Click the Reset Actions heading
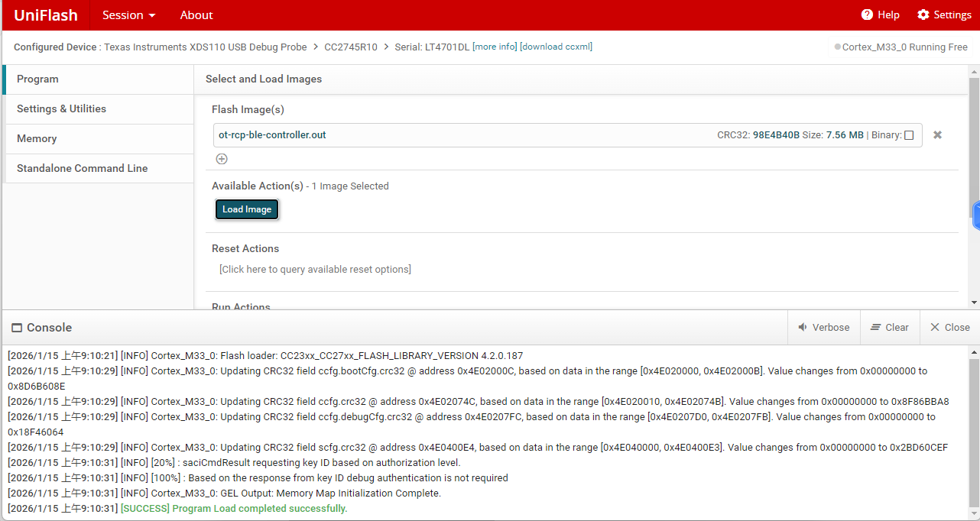The height and width of the screenshot is (521, 980). (x=245, y=248)
